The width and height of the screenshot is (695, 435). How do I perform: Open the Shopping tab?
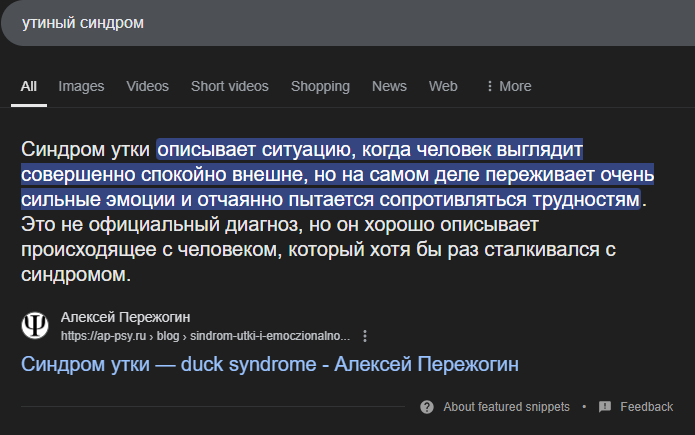(x=320, y=86)
